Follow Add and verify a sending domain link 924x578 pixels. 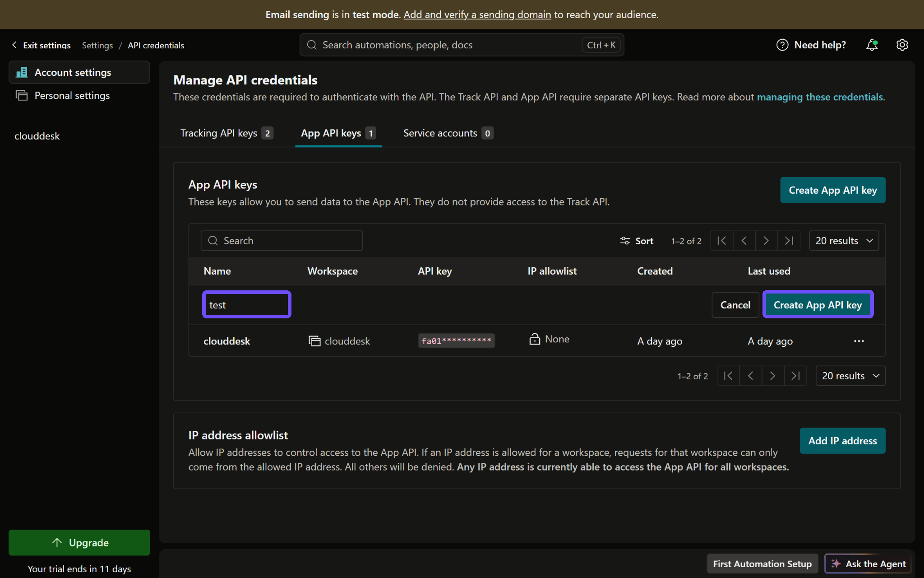pos(477,14)
